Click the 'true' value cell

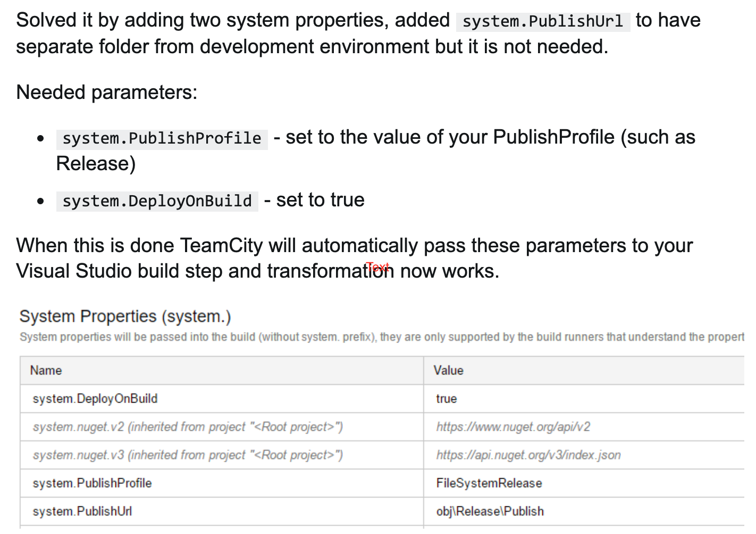coord(446,399)
